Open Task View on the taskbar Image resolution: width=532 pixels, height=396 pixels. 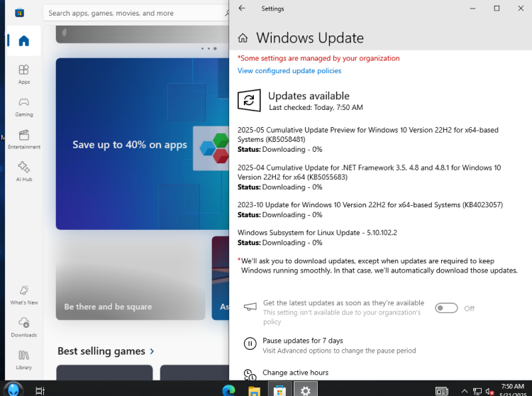click(x=40, y=390)
